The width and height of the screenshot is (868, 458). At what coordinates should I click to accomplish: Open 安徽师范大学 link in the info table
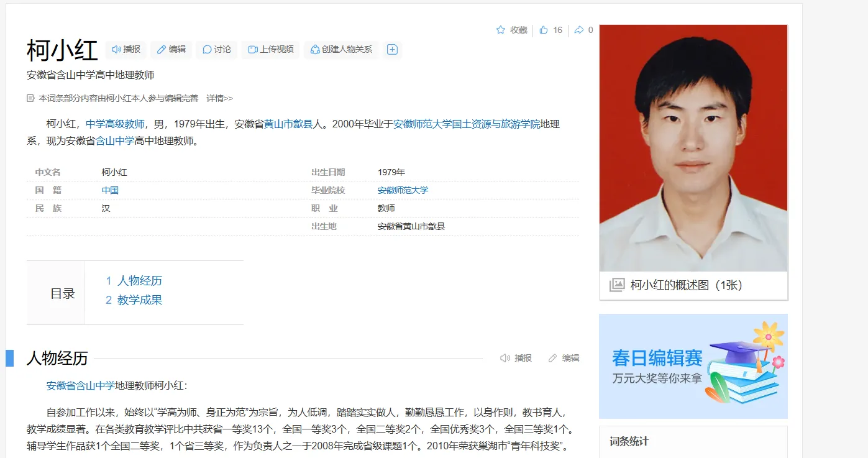tap(403, 190)
